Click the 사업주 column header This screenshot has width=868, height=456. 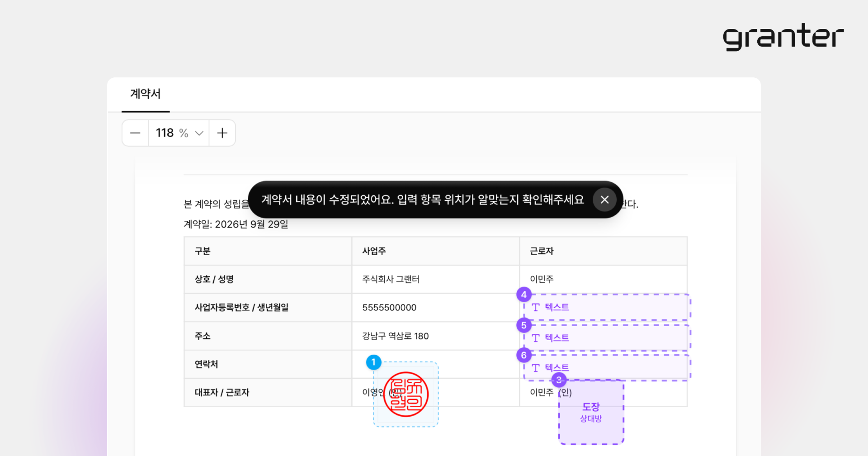coord(374,251)
